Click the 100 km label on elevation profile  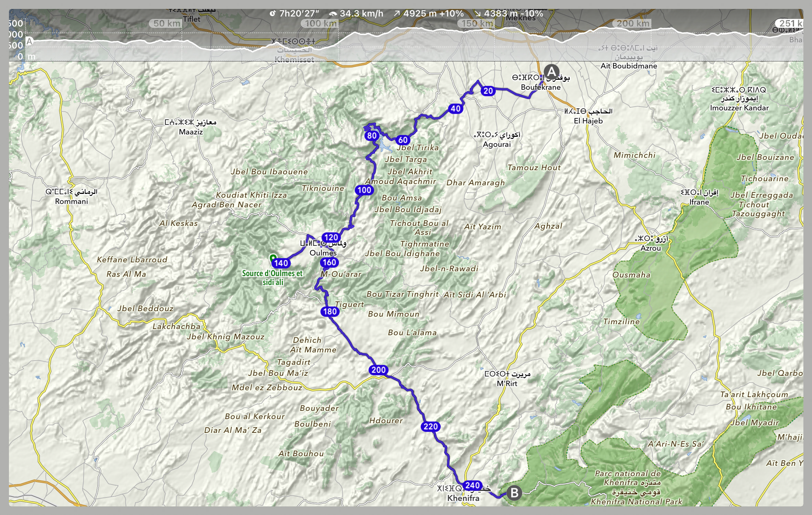click(x=321, y=23)
